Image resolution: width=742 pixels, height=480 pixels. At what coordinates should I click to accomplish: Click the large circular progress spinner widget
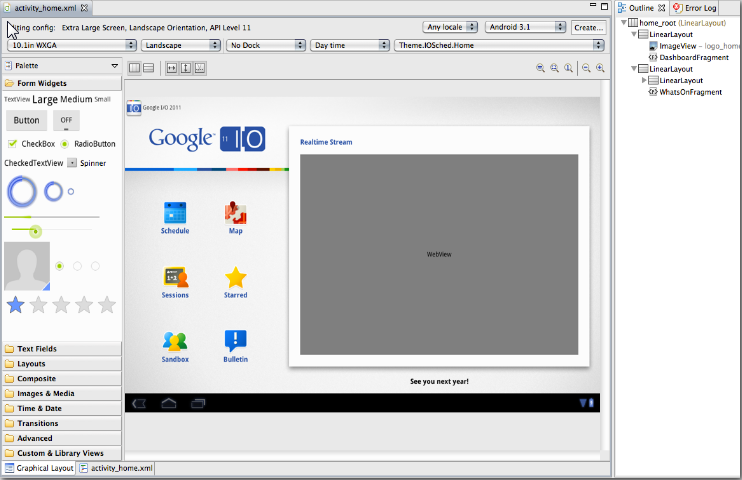coord(22,192)
